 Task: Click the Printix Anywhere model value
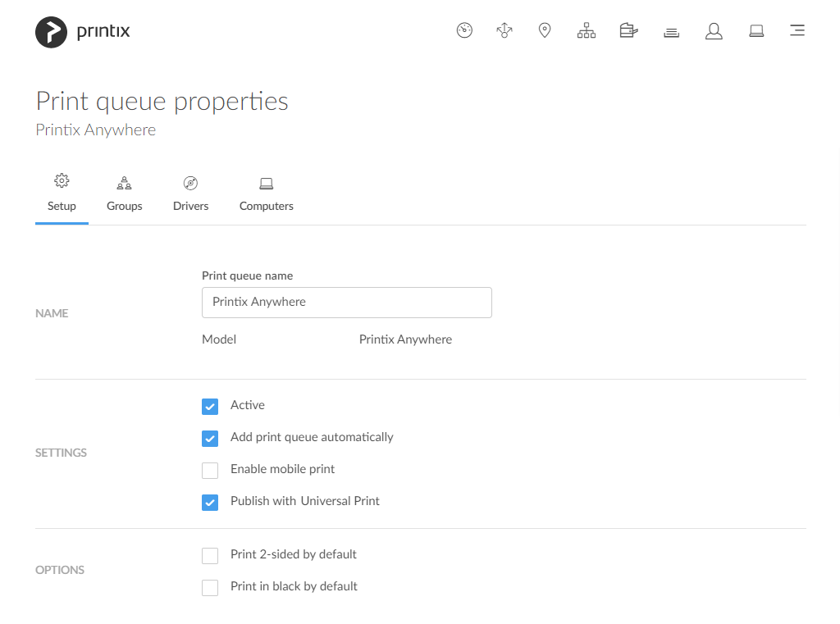point(405,339)
